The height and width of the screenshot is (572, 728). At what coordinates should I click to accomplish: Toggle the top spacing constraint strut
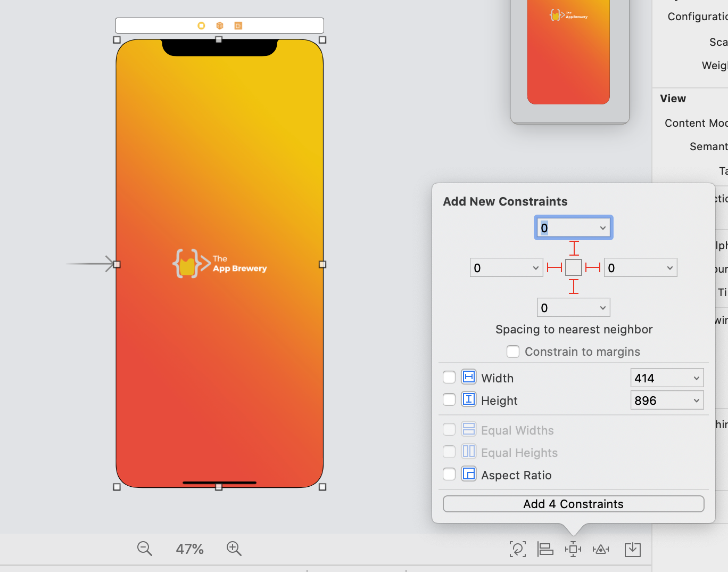[574, 248]
